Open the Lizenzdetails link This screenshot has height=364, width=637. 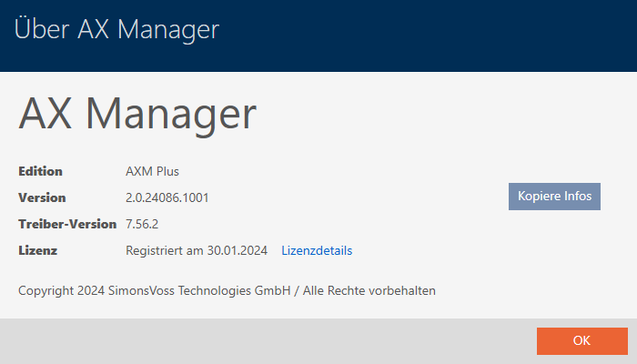(x=317, y=250)
